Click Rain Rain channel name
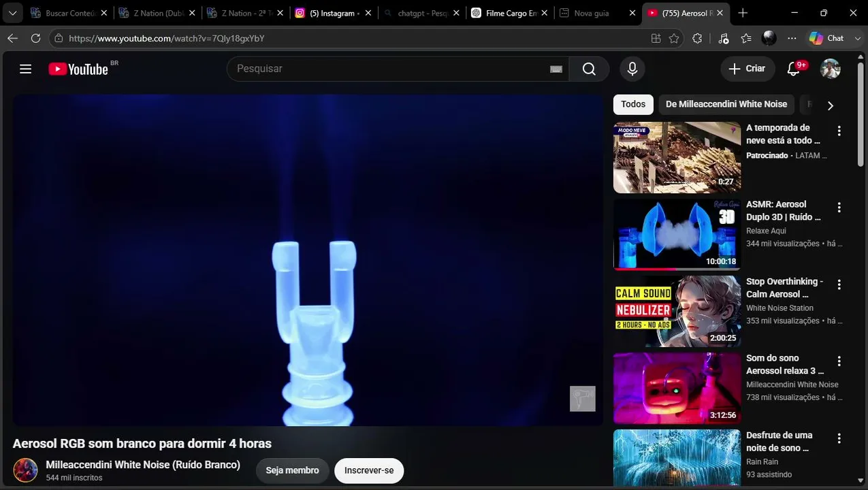The height and width of the screenshot is (490, 868). [x=762, y=461]
